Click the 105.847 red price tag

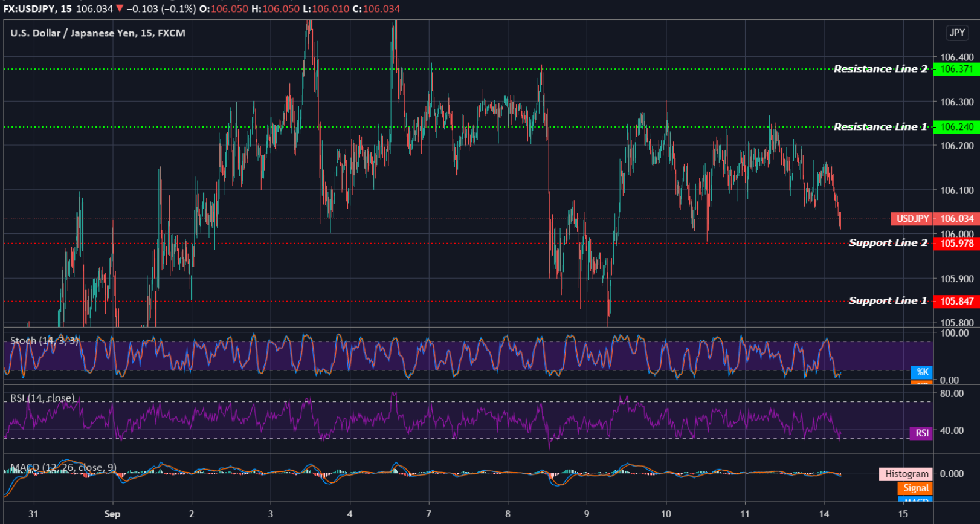tap(956, 301)
